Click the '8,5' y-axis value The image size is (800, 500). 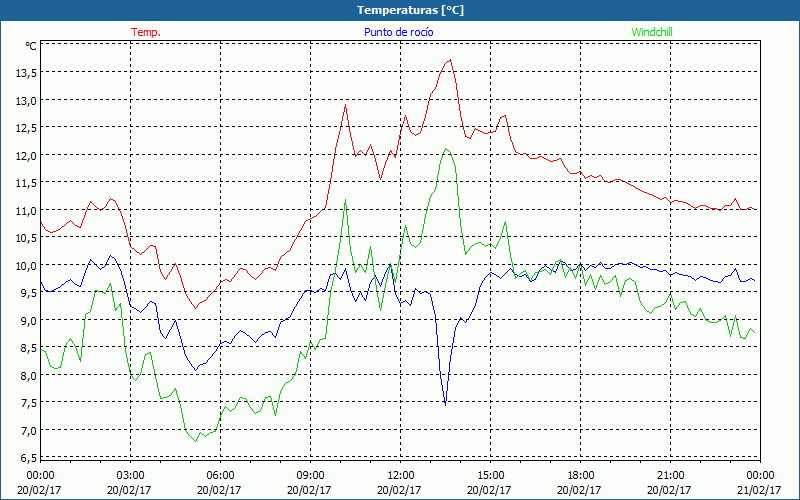pos(29,349)
